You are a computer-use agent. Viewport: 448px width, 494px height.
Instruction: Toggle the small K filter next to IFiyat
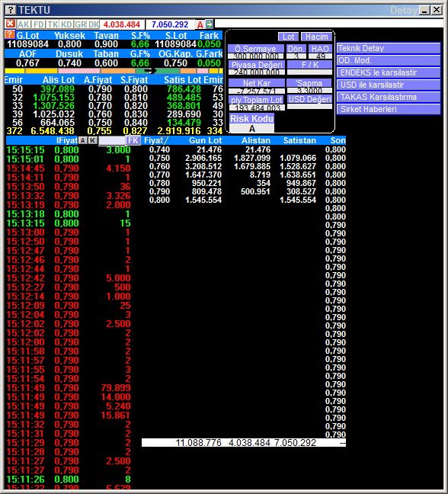pos(92,140)
